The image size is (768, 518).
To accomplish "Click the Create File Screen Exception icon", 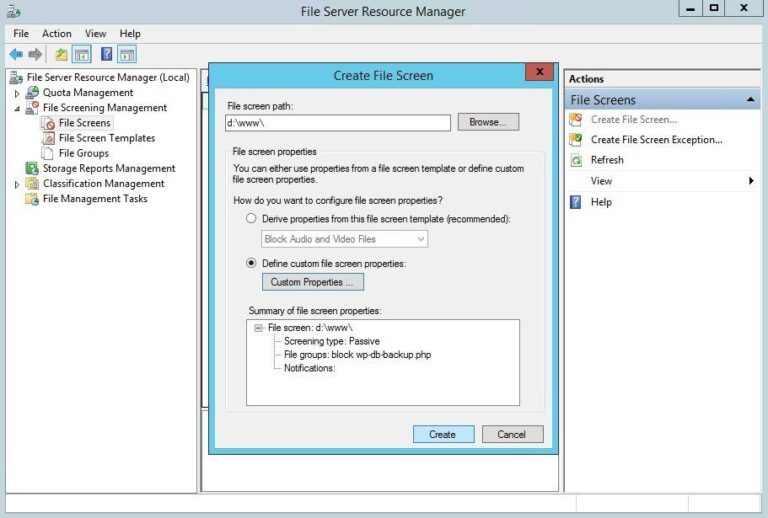I will [x=576, y=140].
